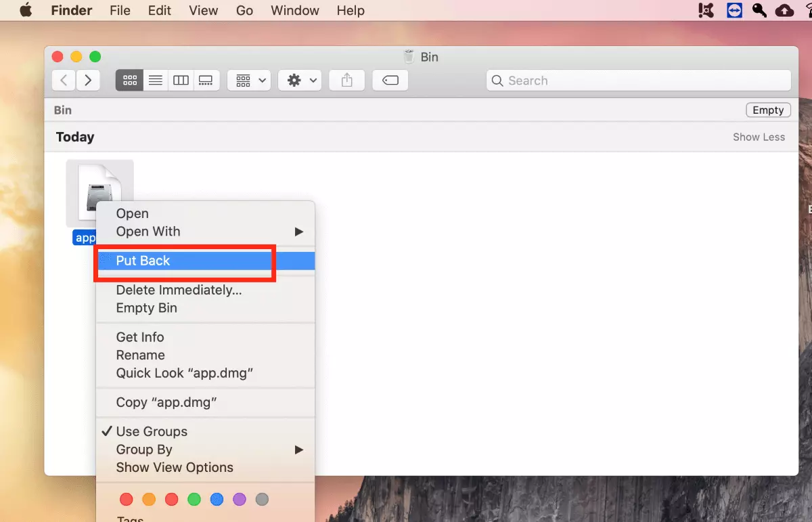Go back with the left chevron

[64, 80]
